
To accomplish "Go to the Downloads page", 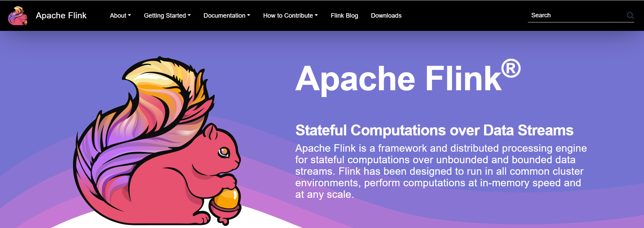I will (386, 16).
